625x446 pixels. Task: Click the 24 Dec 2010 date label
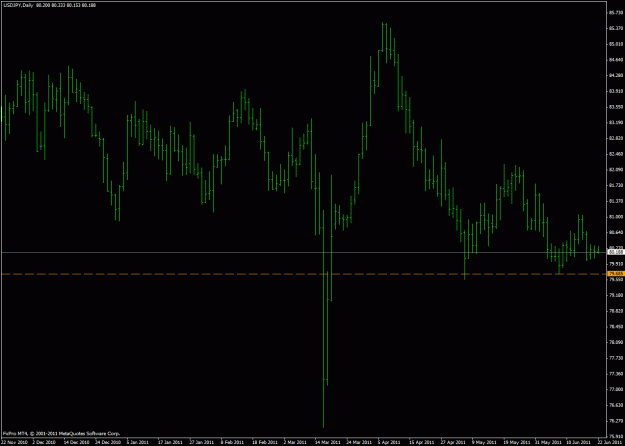click(108, 442)
